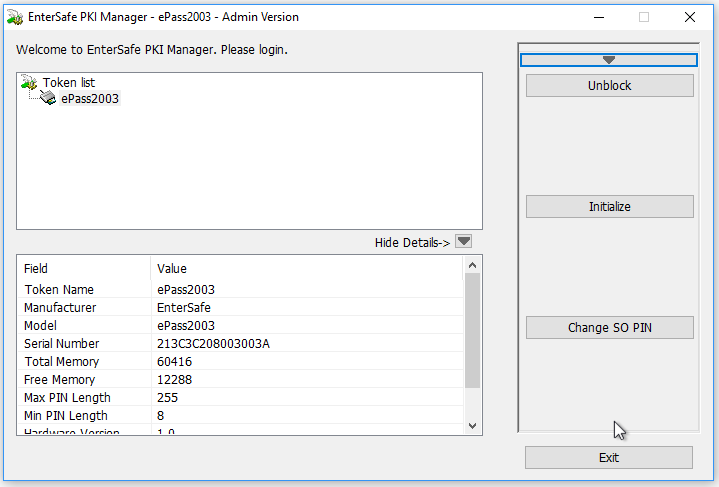The image size is (719, 487).
Task: Select ePass2003 in the token tree
Action: tap(90, 99)
